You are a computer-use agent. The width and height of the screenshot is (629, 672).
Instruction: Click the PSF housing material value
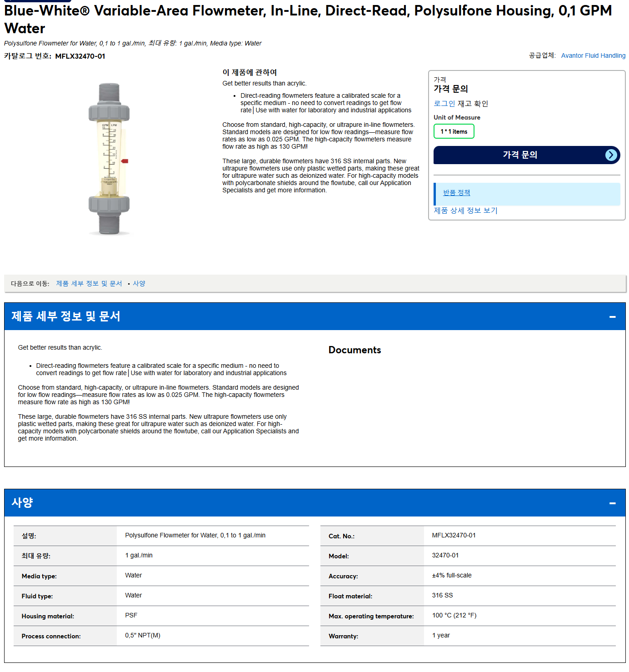[131, 615]
